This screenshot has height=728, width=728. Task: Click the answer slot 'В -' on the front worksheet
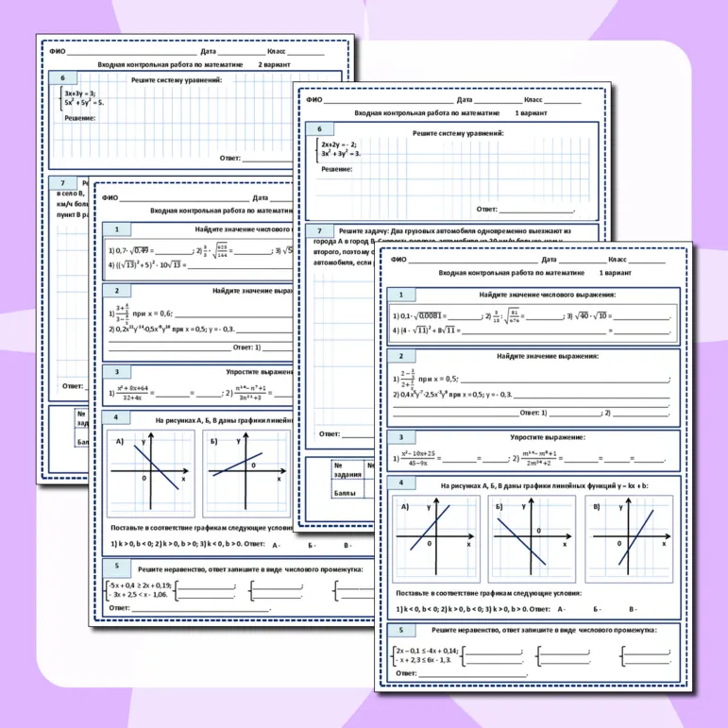(x=633, y=609)
